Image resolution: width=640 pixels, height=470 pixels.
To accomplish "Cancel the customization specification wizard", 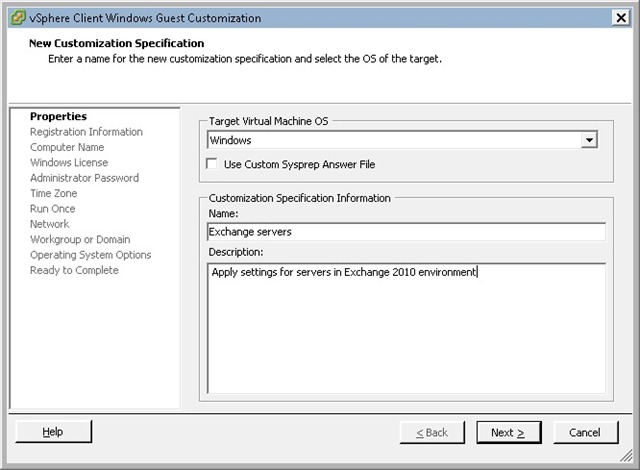I will click(585, 432).
